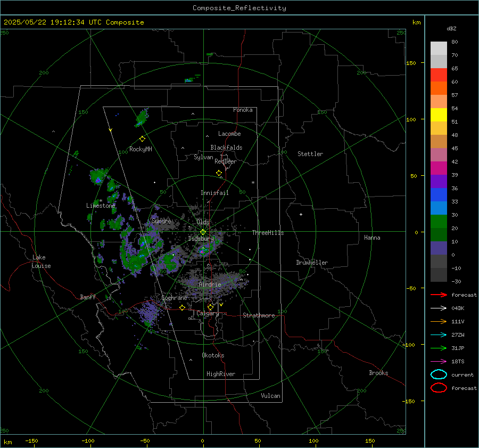Click the cyan 27ZW arrow icon
Screen dimensions: 479x448
(x=439, y=335)
